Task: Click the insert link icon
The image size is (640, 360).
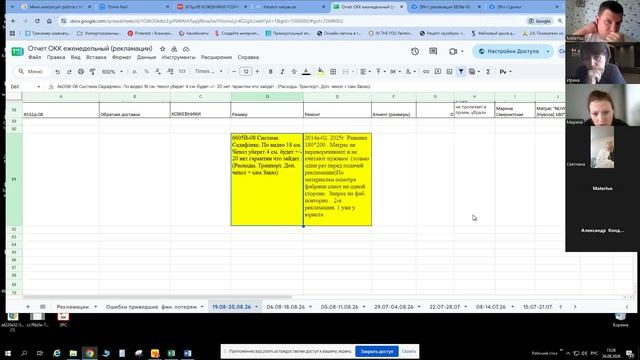Action: click(426, 71)
